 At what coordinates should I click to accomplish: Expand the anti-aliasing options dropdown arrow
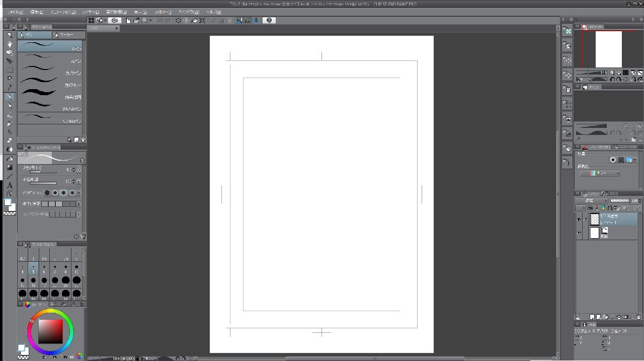[x=79, y=193]
